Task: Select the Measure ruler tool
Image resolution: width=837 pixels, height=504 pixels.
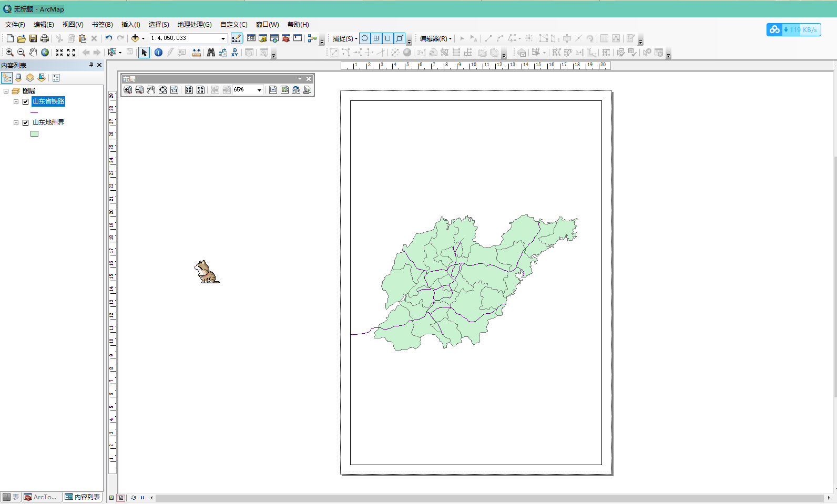Action: [x=197, y=53]
